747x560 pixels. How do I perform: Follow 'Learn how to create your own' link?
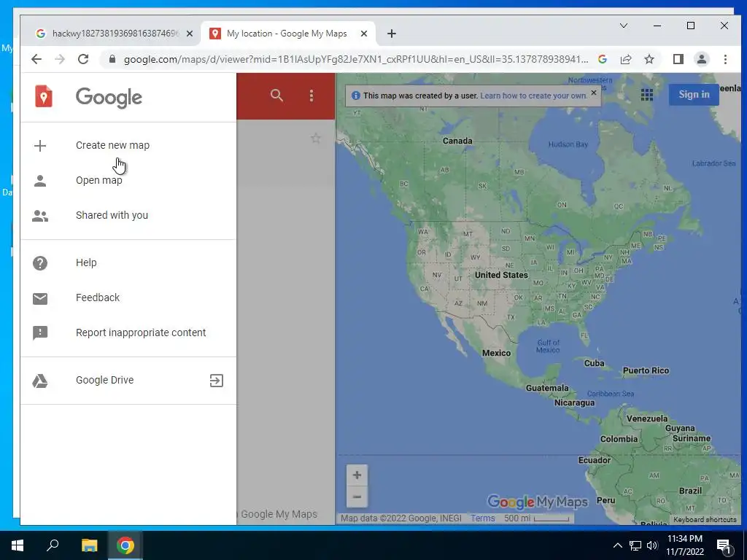[533, 96]
